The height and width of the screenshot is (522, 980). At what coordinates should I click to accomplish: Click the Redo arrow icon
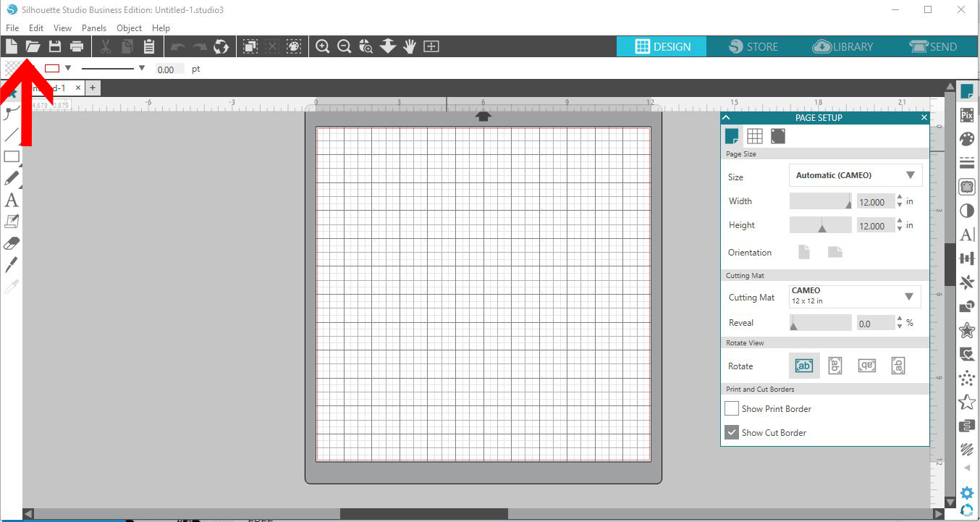(199, 47)
